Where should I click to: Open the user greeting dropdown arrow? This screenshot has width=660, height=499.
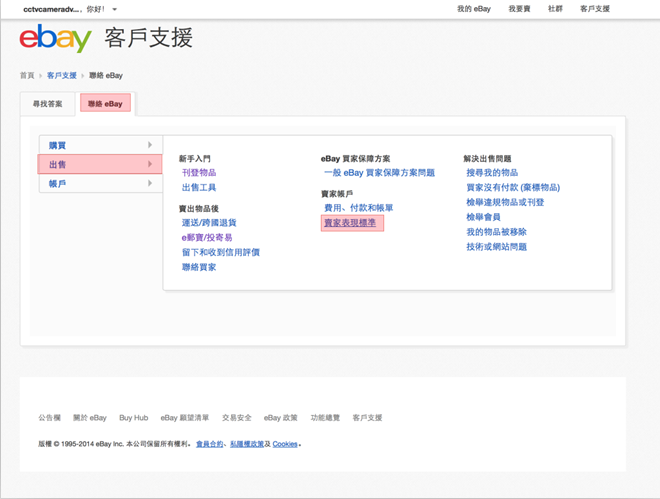point(115,9)
